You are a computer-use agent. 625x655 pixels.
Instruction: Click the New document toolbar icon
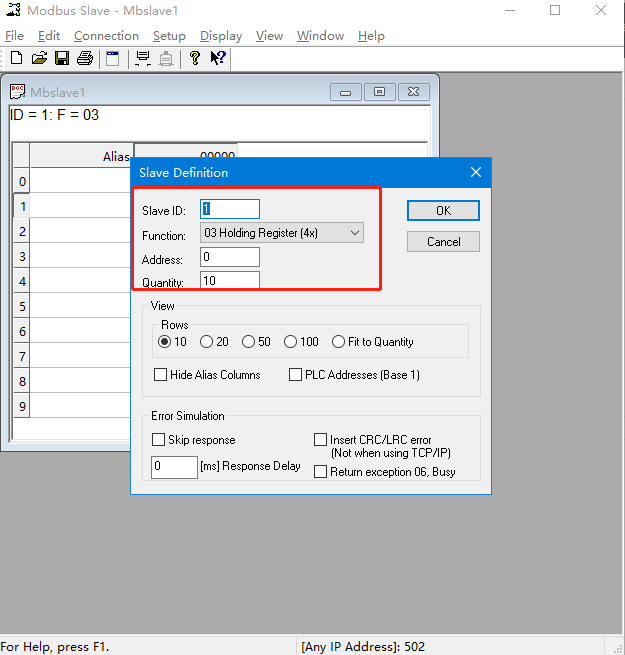tap(16, 59)
